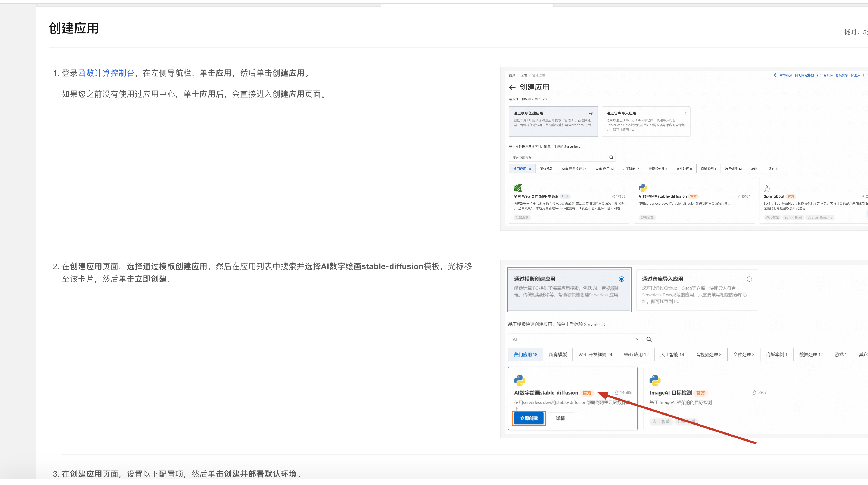
Task: Enable 通过仓库导入应用 option in lower panel
Action: click(749, 279)
